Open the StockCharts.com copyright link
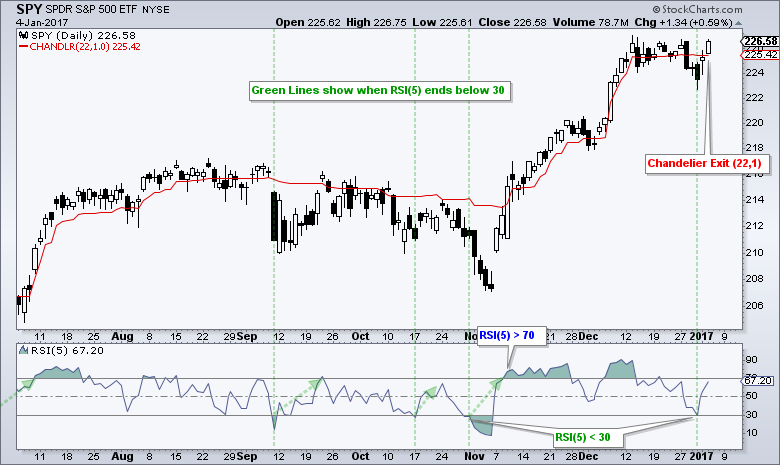The width and height of the screenshot is (780, 465). pyautogui.click(x=697, y=9)
